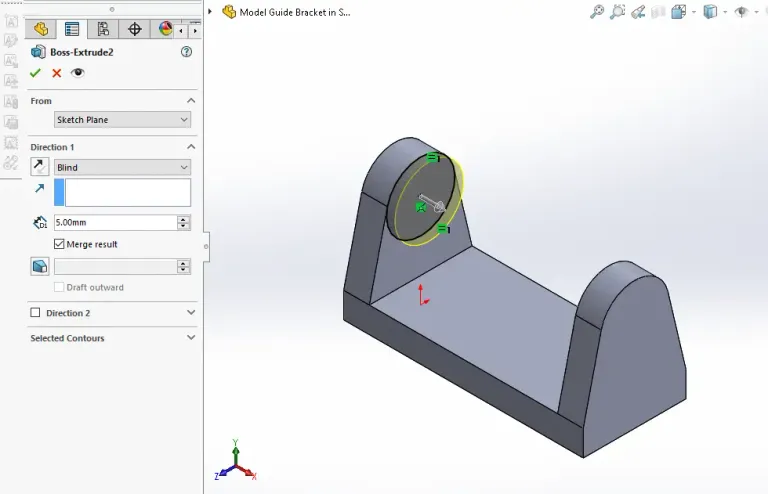
Task: Expand the Selected Contours section
Action: click(191, 338)
